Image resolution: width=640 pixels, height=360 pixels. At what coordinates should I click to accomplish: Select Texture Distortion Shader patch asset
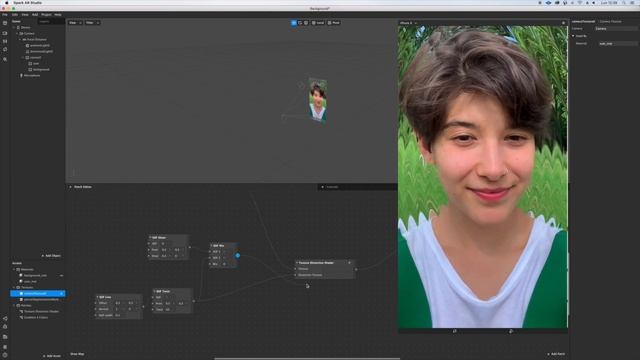(41, 311)
